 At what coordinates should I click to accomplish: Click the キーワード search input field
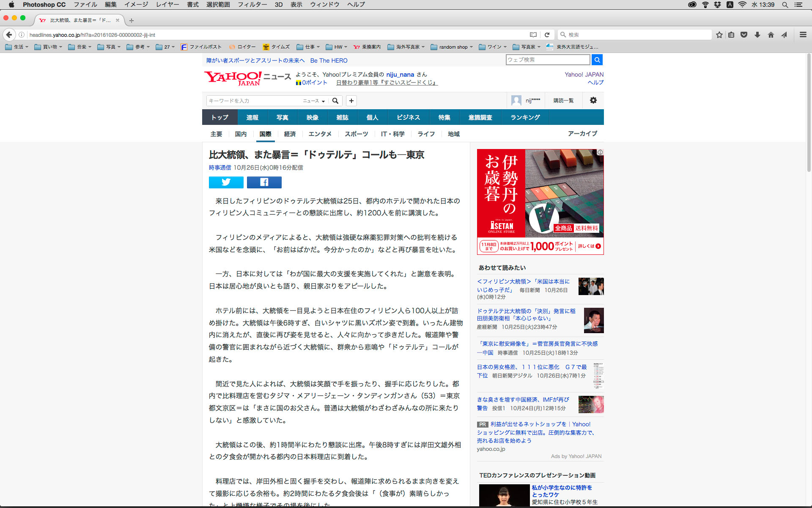(254, 101)
